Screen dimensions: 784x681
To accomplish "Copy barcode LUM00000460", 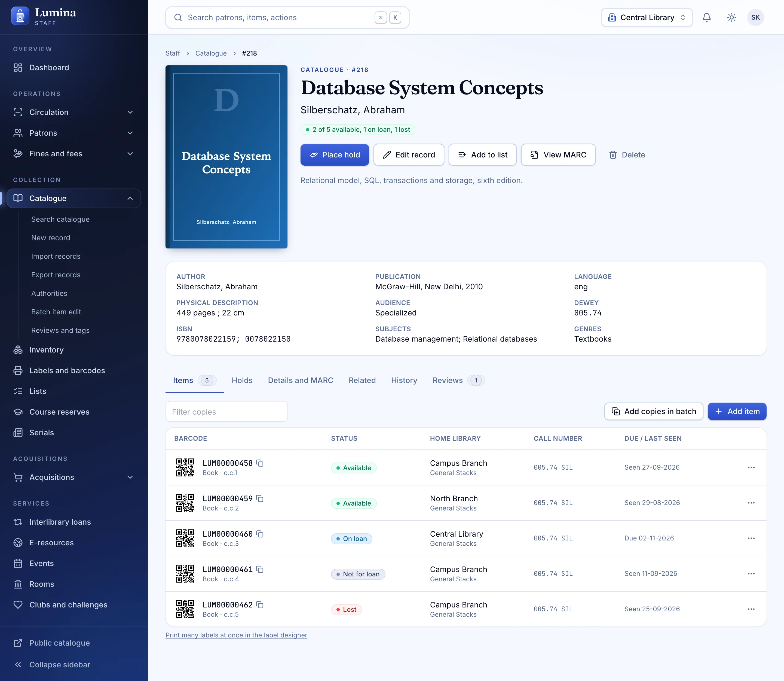I will coord(260,534).
